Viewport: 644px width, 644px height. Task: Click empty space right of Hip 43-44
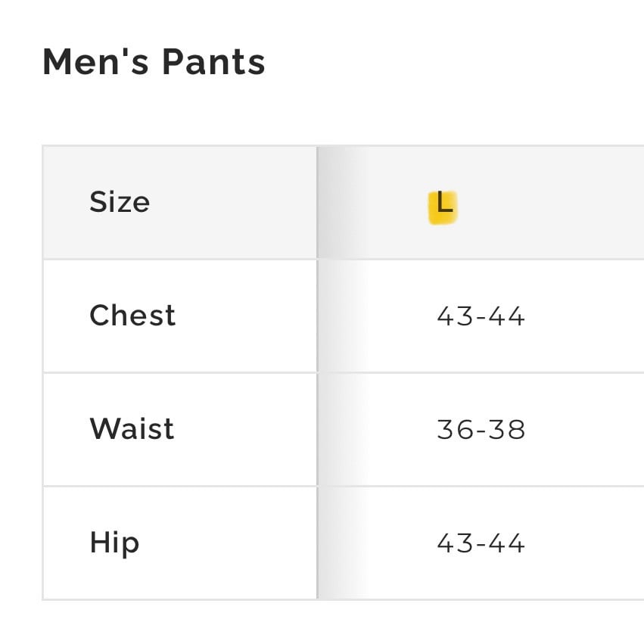pyautogui.click(x=585, y=543)
